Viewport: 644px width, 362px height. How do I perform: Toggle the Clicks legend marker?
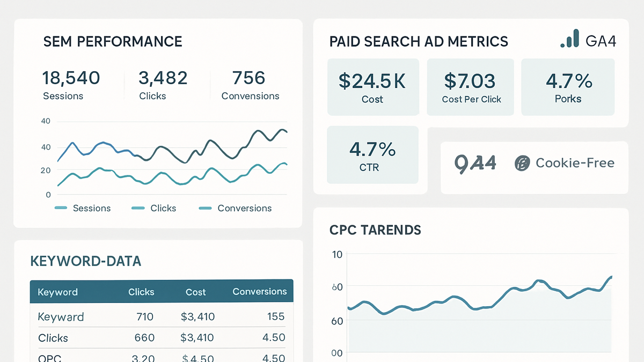click(x=138, y=208)
